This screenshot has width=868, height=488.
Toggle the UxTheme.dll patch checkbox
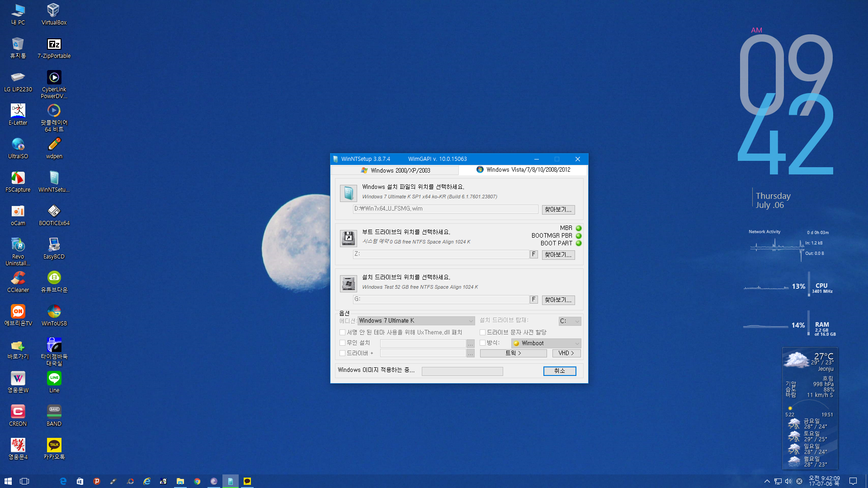(343, 333)
